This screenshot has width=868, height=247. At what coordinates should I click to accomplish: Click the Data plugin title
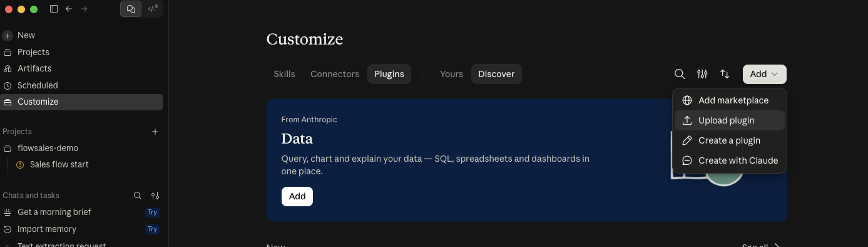pos(297,139)
